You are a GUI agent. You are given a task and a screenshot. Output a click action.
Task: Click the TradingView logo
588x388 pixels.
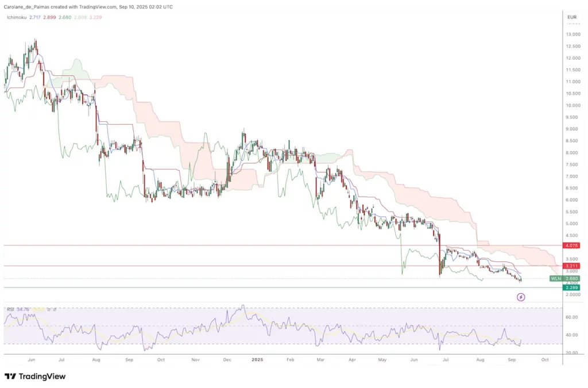click(35, 377)
